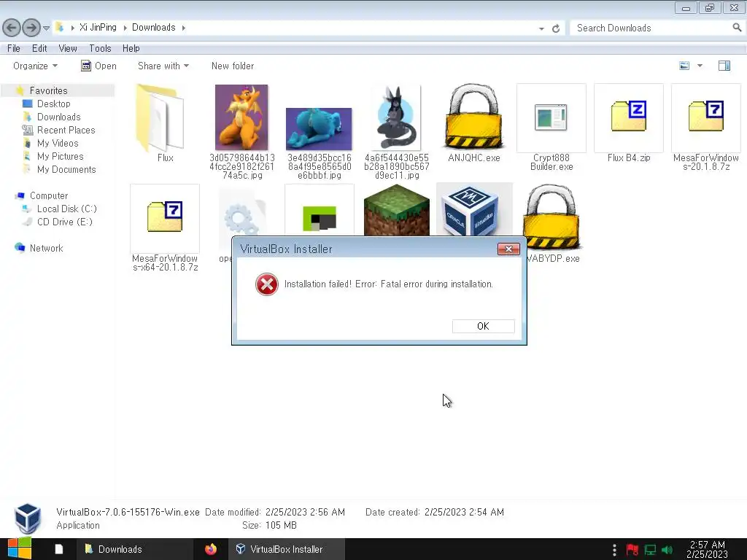This screenshot has height=560, width=747.
Task: Open the Tools menu
Action: 100,48
